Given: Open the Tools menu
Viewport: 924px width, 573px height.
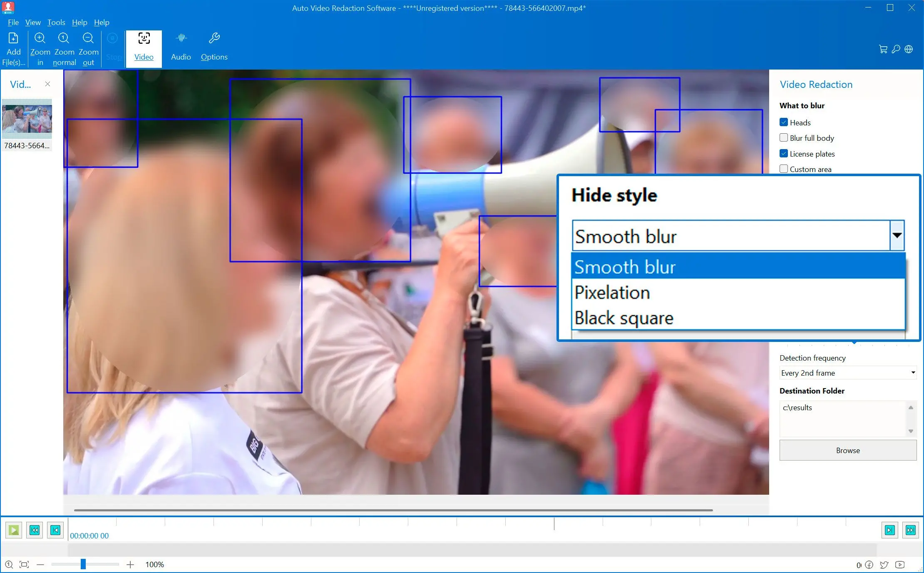Looking at the screenshot, I should tap(56, 22).
